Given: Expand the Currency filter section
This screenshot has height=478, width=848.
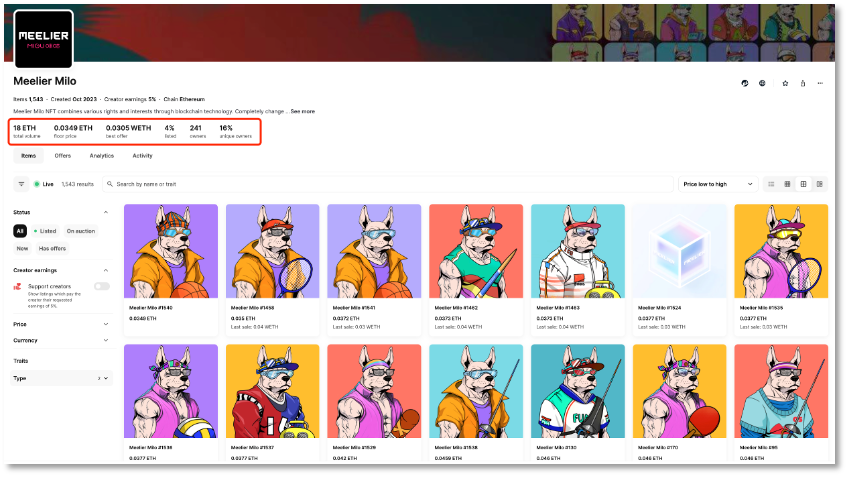Looking at the screenshot, I should (61, 340).
